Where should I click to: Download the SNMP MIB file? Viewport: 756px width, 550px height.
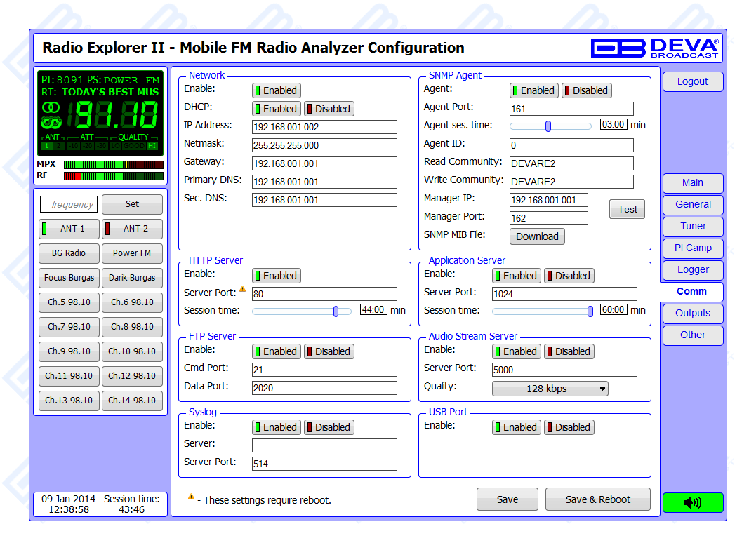(x=537, y=236)
